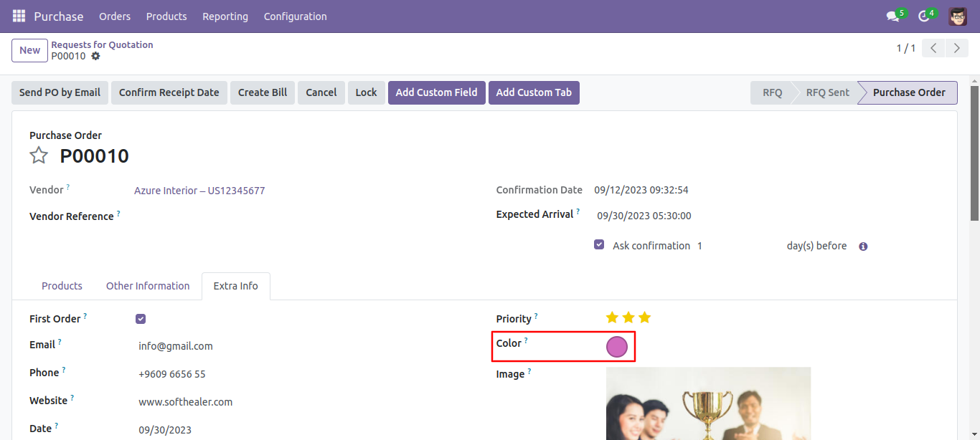Select the Purchase Order status stage
This screenshot has height=440, width=980.
(909, 92)
